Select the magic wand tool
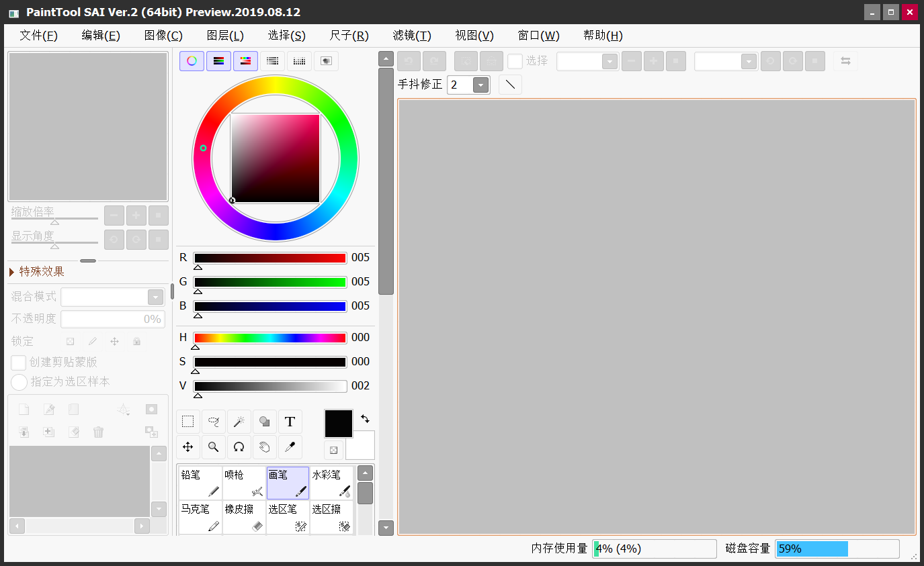Viewport: 924px width, 566px height. pyautogui.click(x=239, y=422)
